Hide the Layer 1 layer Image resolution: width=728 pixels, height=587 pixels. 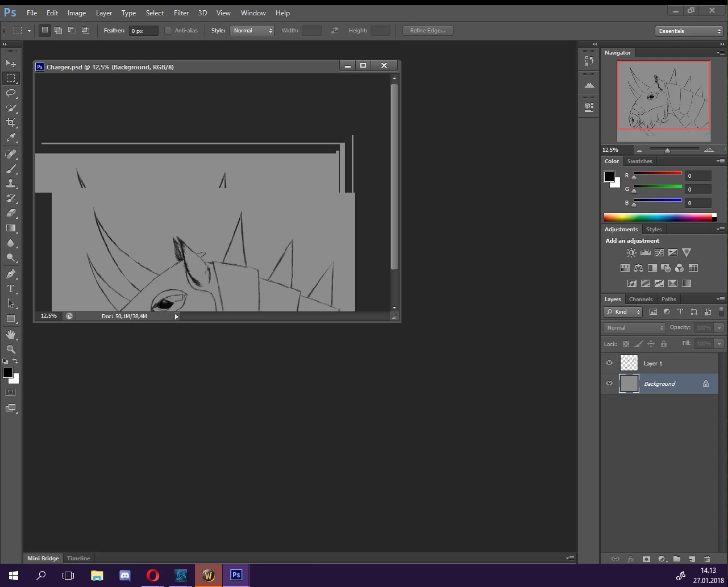pos(609,363)
